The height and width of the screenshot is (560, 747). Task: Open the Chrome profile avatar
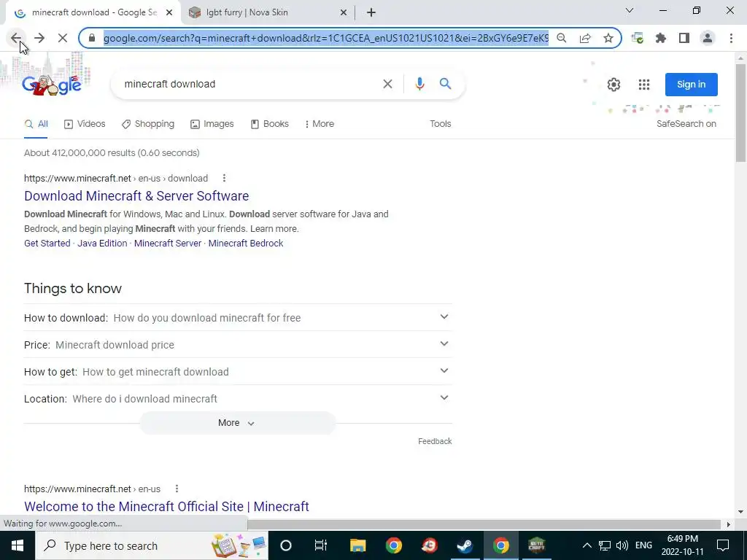[x=708, y=38]
